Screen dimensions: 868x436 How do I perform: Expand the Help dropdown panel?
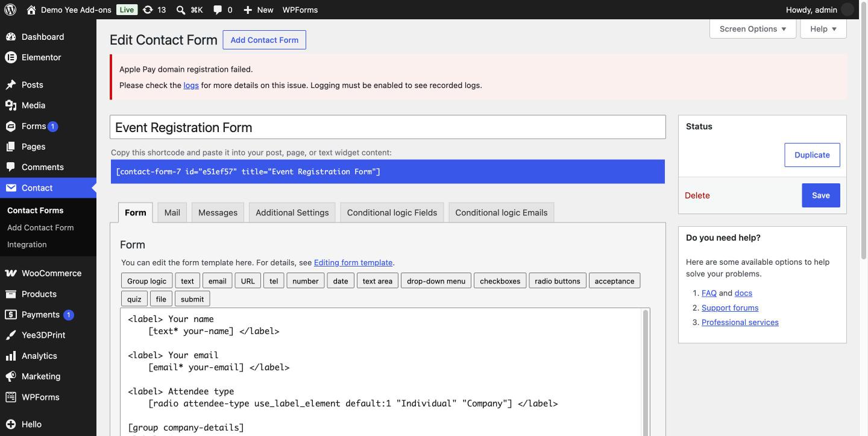(823, 28)
